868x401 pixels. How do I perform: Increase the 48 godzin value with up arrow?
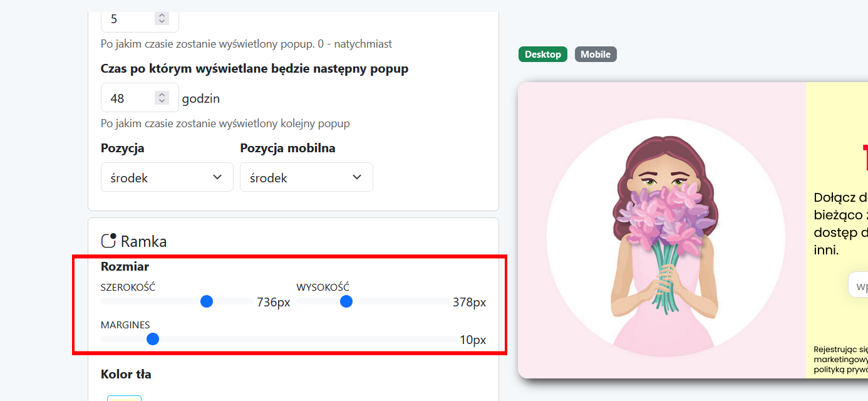tap(162, 95)
